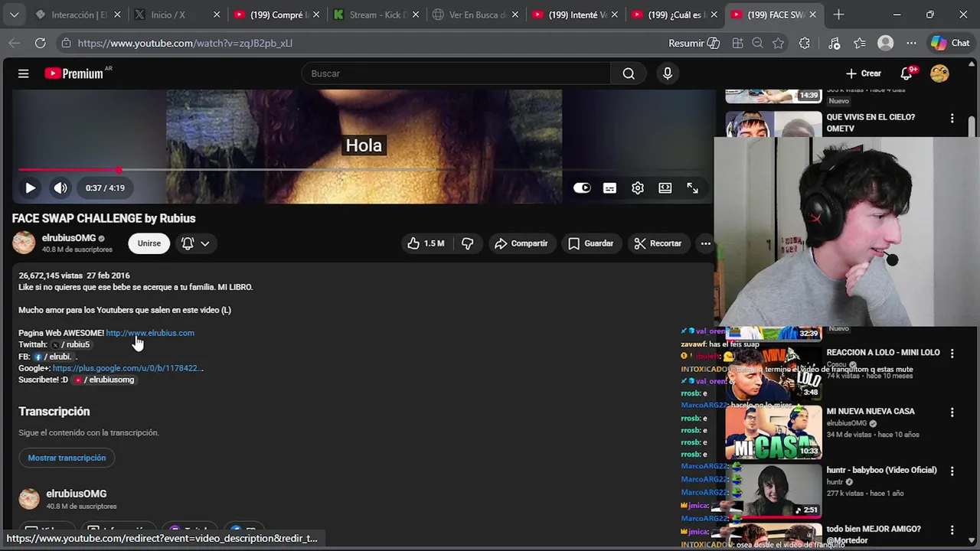Save video with Guardar button

coord(590,243)
